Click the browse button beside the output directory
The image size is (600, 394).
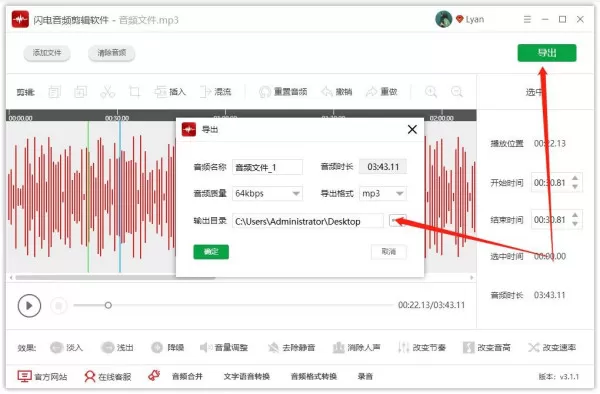point(397,221)
